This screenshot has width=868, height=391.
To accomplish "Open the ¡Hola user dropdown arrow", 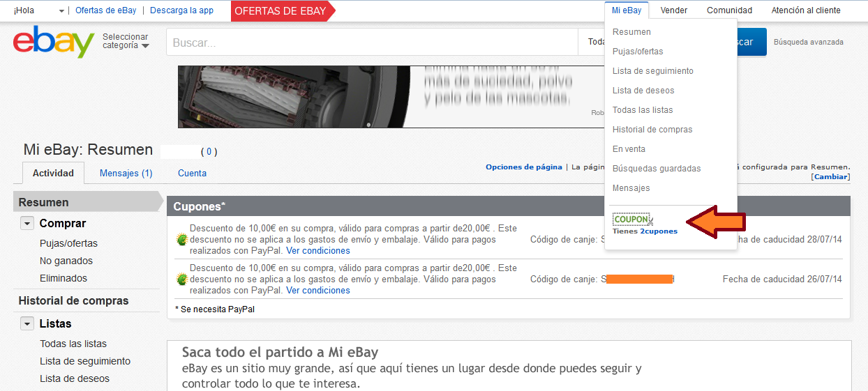I will [62, 11].
